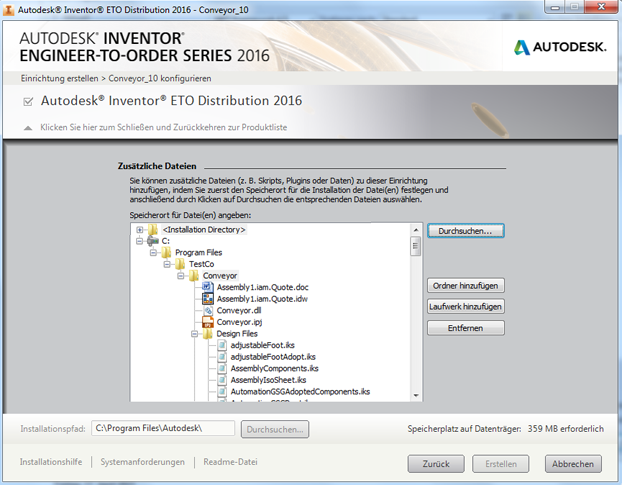The width and height of the screenshot is (622, 485).
Task: Click 'Einrichtung erstellen' breadcrumb text
Action: 60,79
